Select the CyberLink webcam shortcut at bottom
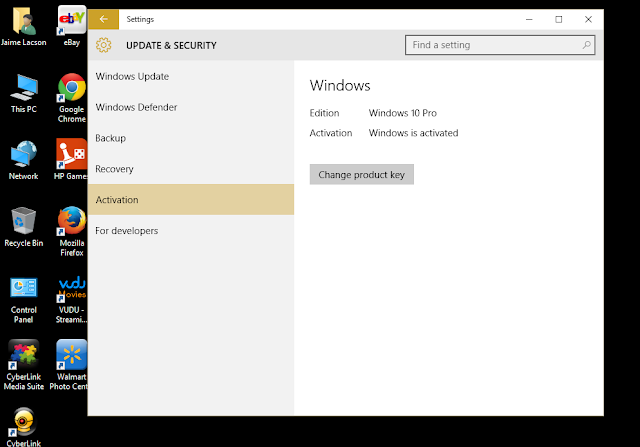This screenshot has width=640, height=447. click(24, 427)
